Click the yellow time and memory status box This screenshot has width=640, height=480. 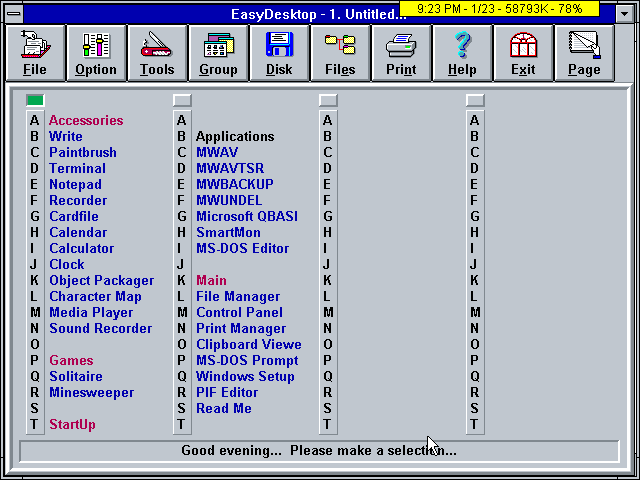[499, 8]
